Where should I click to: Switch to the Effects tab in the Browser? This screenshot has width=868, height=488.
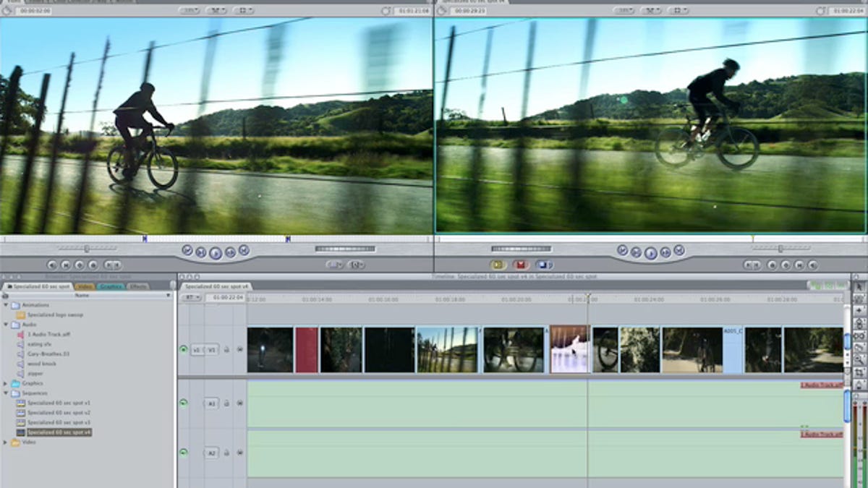(137, 287)
